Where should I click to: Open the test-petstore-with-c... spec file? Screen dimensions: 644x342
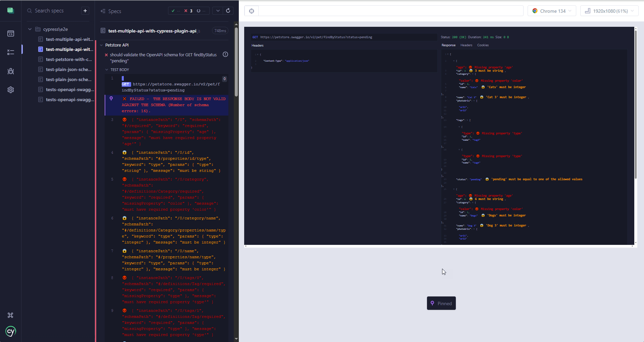tap(69, 59)
